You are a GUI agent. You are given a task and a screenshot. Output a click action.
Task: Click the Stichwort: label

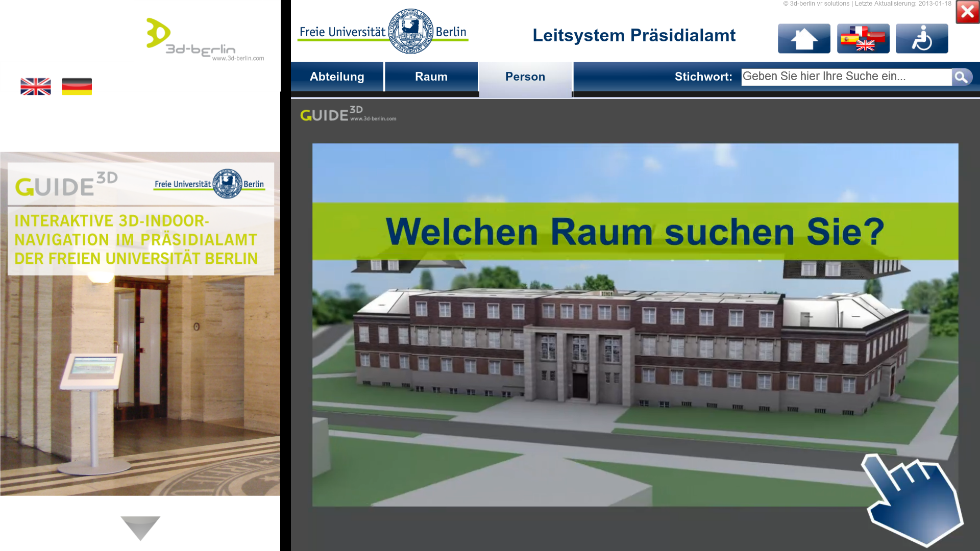pyautogui.click(x=703, y=77)
